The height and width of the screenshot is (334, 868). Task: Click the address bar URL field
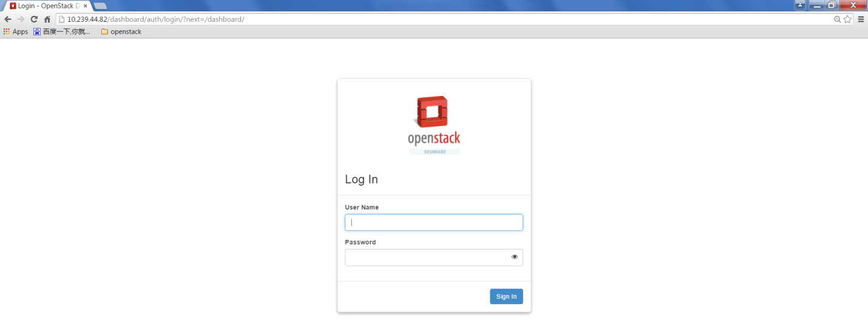425,19
